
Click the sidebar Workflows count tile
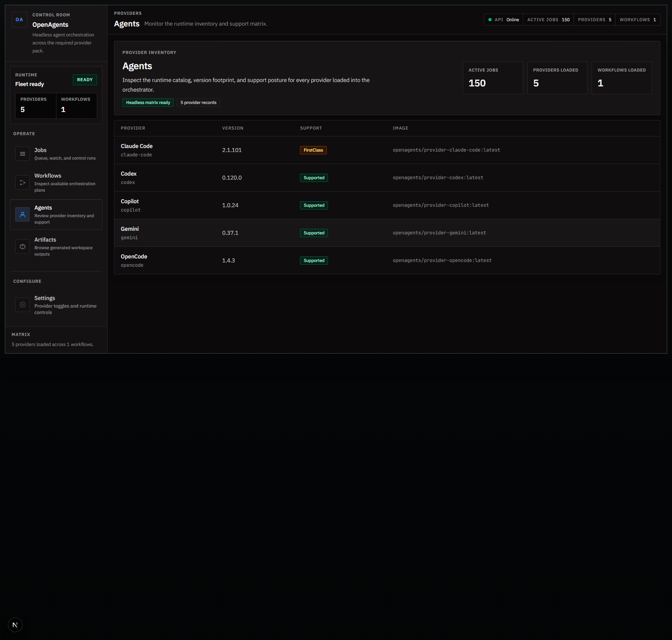click(x=76, y=106)
